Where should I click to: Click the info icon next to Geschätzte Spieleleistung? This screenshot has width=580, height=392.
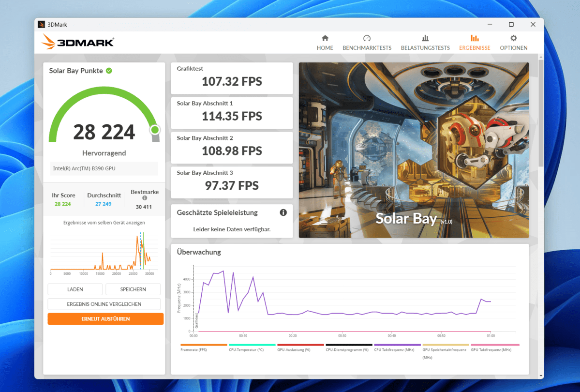[x=283, y=212]
